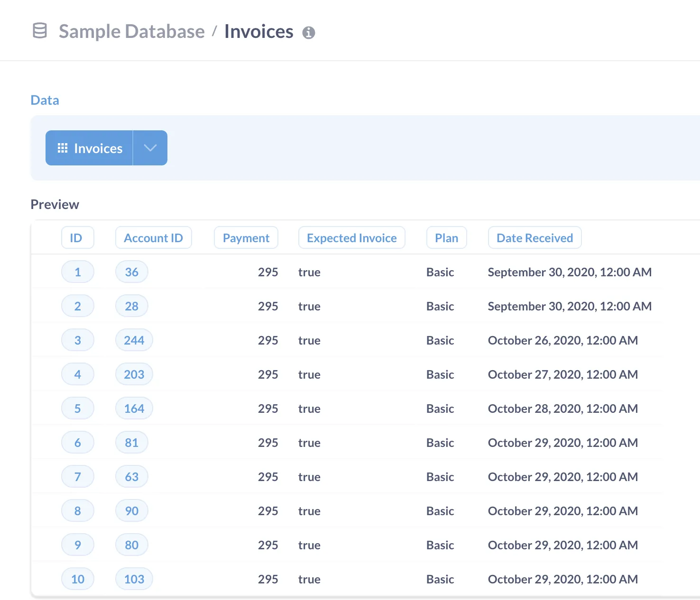Open the Invoices table dropdown chevron
The width and height of the screenshot is (700, 600).
point(150,148)
